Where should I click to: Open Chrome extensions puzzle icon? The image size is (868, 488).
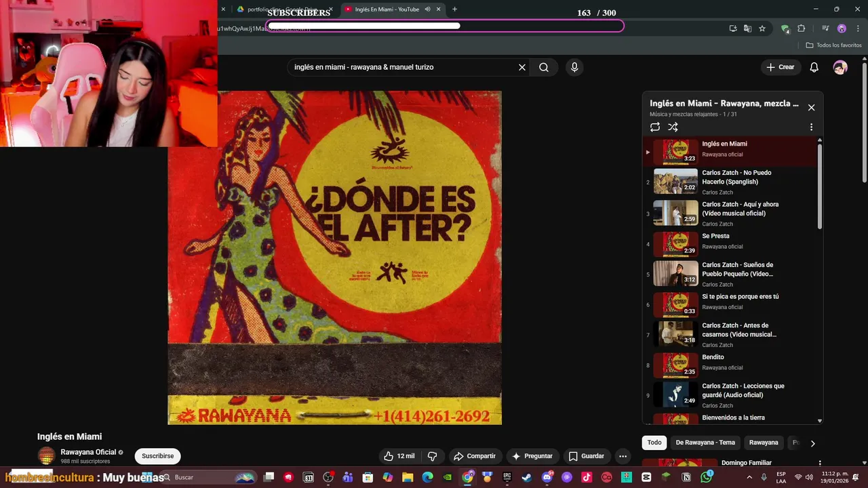(802, 28)
